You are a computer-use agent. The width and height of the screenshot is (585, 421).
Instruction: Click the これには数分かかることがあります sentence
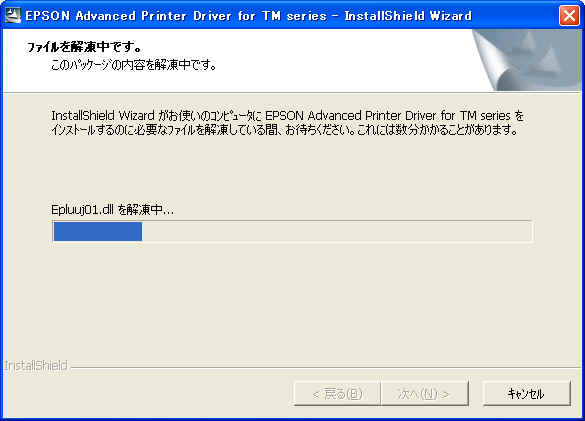(438, 130)
